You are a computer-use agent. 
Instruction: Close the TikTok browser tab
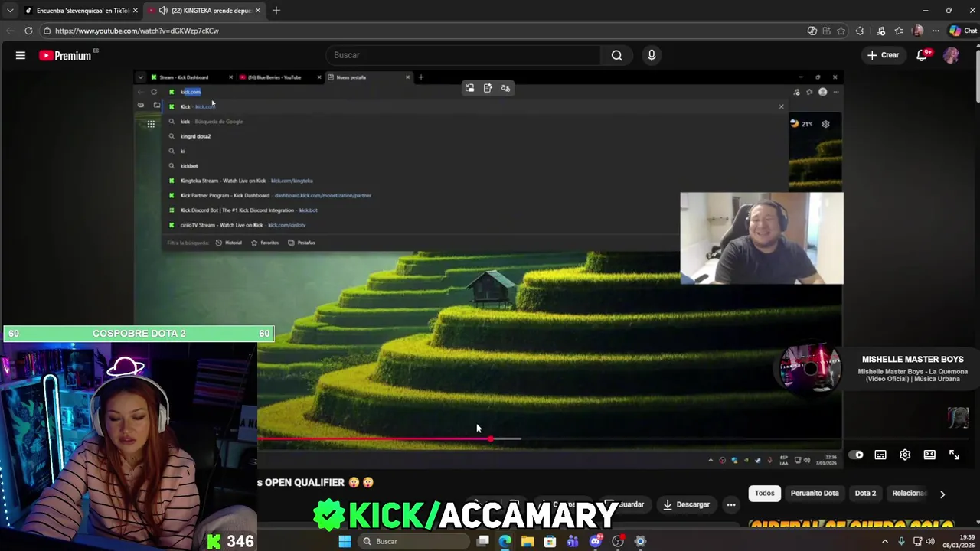136,11
